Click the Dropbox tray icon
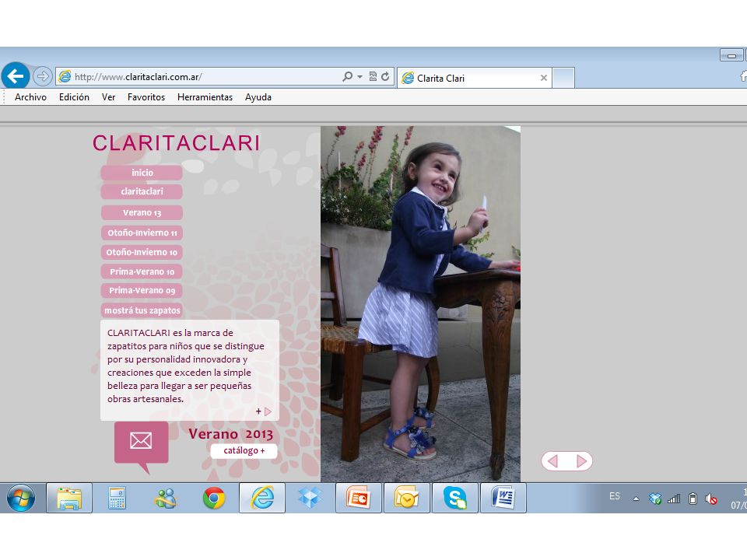The height and width of the screenshot is (560, 747). (x=655, y=499)
